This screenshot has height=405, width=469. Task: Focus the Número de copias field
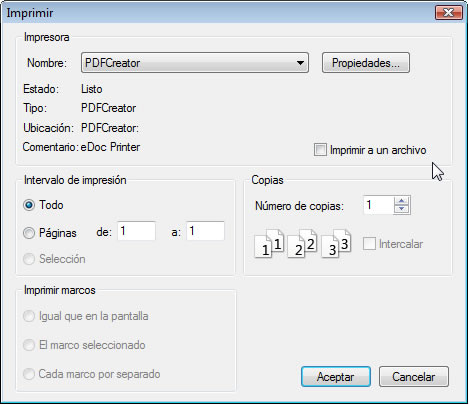pyautogui.click(x=378, y=205)
